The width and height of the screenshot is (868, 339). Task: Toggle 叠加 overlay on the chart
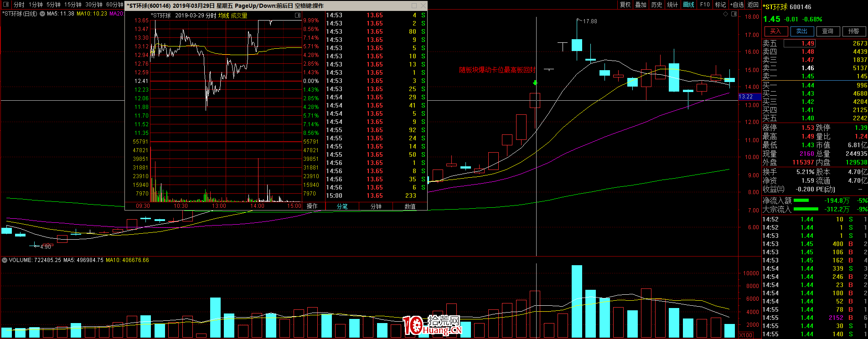click(641, 5)
